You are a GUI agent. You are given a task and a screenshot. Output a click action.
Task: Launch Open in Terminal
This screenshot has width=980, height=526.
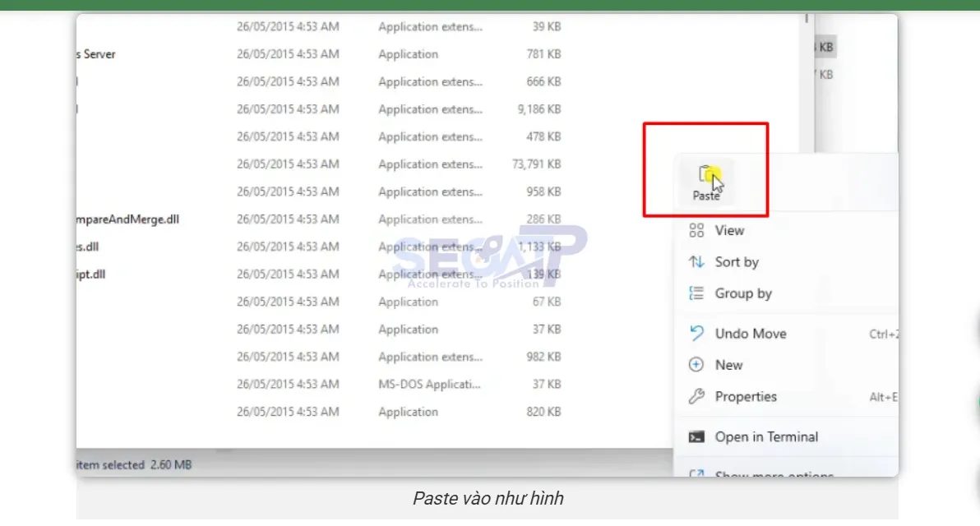765,436
